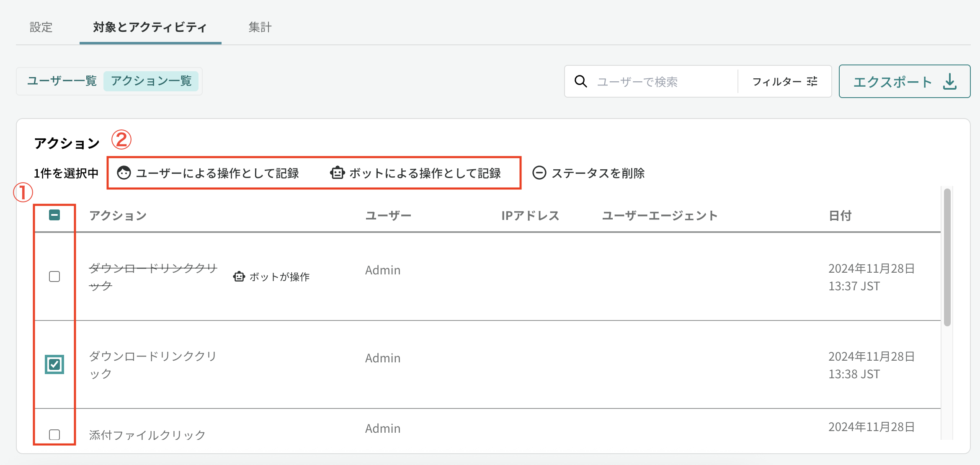This screenshot has height=465, width=980.
Task: Click Admin in the 添付ファイルクリック row
Action: tap(383, 429)
